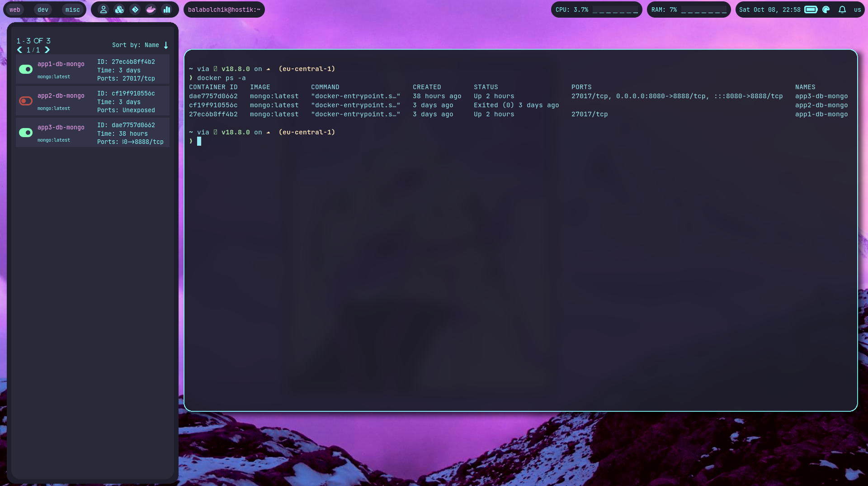This screenshot has width=868, height=486.
Task: Click the app1-db-mongo container name in sidebar
Action: tap(61, 64)
